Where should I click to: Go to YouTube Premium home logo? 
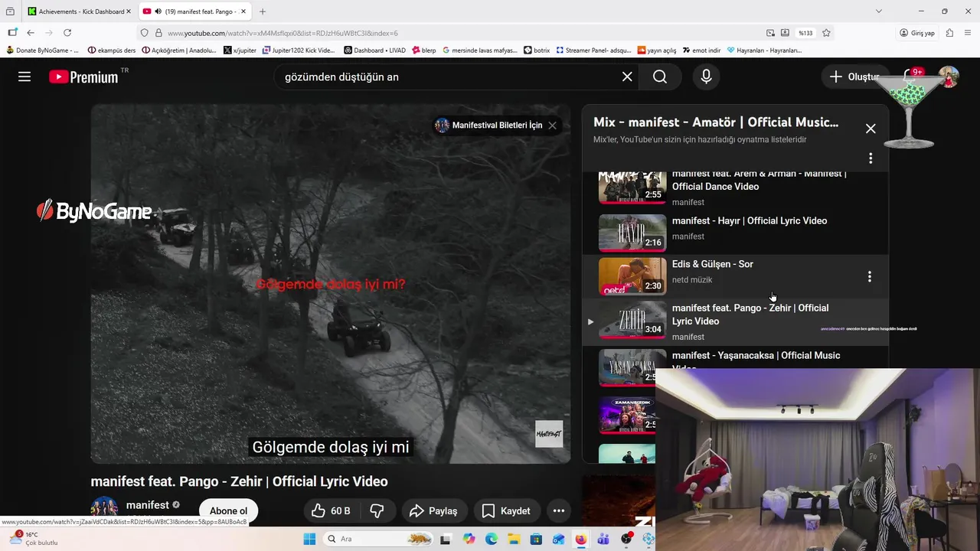(84, 77)
